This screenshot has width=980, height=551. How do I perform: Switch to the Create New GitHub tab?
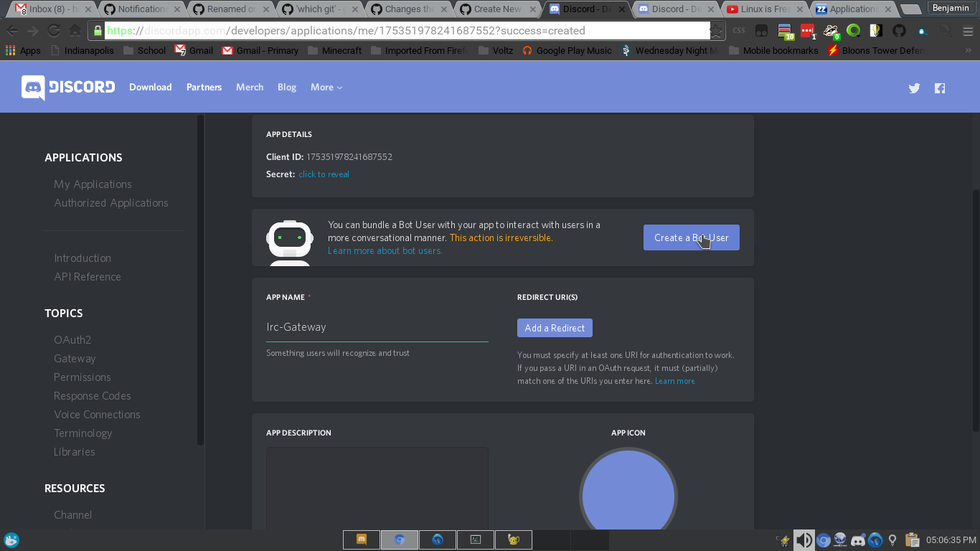coord(496,9)
